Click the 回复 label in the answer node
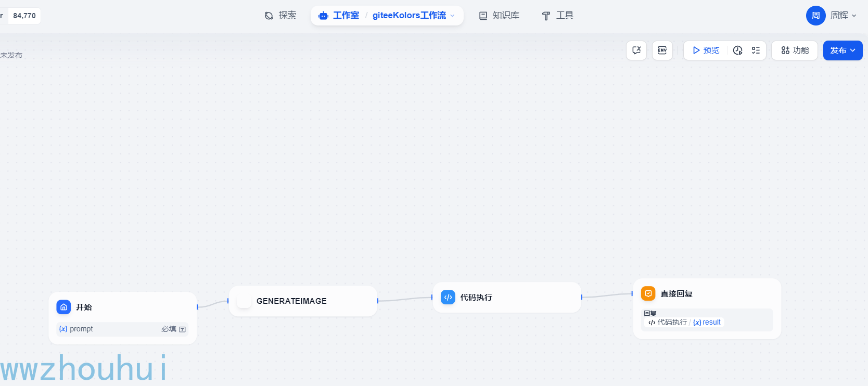This screenshot has width=868, height=386. 650,313
